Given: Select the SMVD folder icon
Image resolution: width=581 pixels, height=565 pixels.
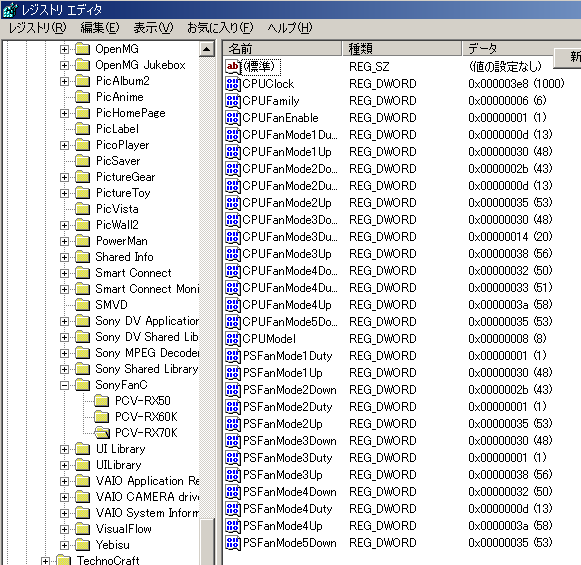Looking at the screenshot, I should 82,305.
